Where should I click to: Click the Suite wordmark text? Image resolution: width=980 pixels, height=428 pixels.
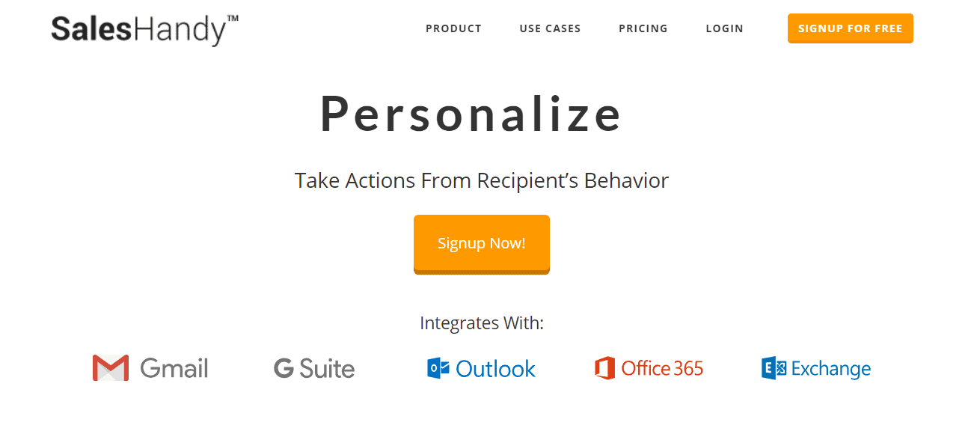pyautogui.click(x=327, y=368)
